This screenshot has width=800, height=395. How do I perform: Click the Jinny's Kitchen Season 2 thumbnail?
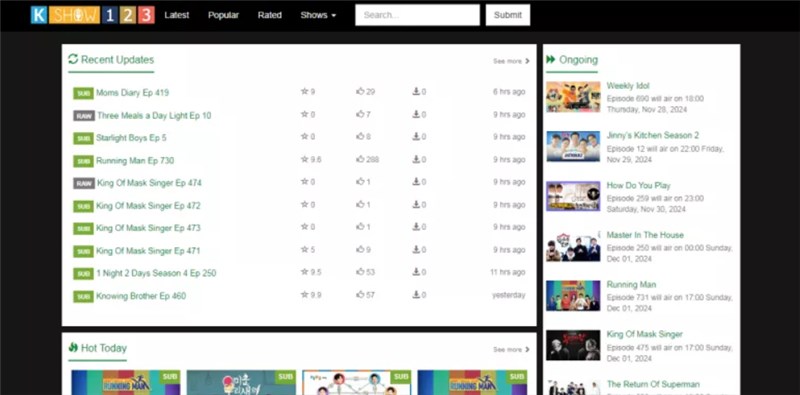[x=573, y=146]
